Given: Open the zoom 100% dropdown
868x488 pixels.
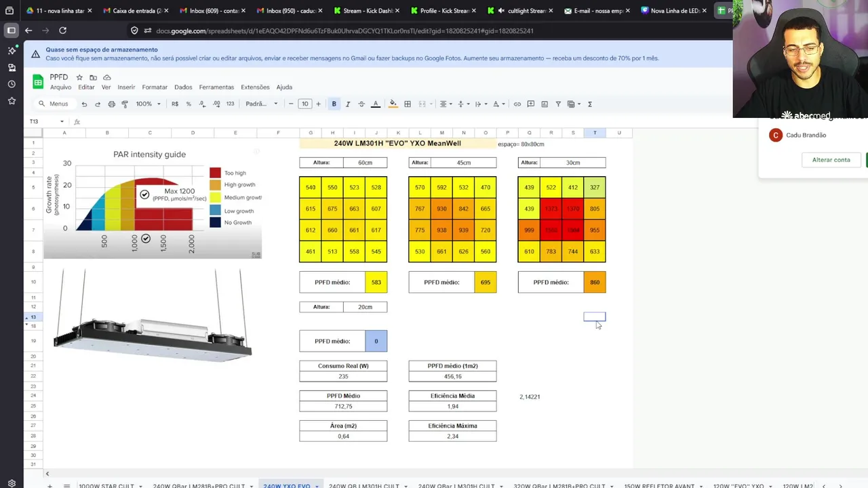Looking at the screenshot, I should [148, 104].
